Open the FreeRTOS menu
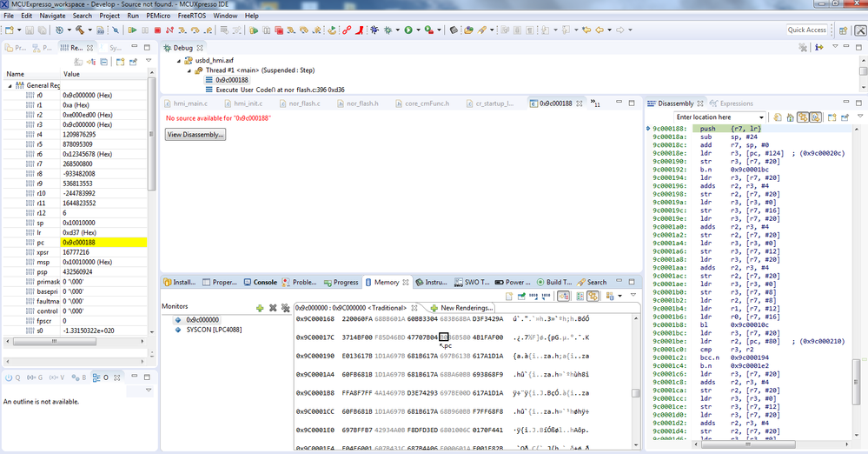The width and height of the screenshot is (868, 454). click(x=191, y=16)
